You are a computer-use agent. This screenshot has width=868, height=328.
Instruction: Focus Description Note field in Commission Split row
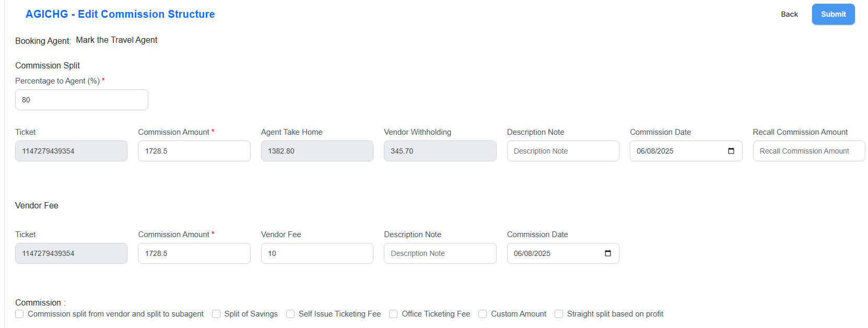coord(563,151)
